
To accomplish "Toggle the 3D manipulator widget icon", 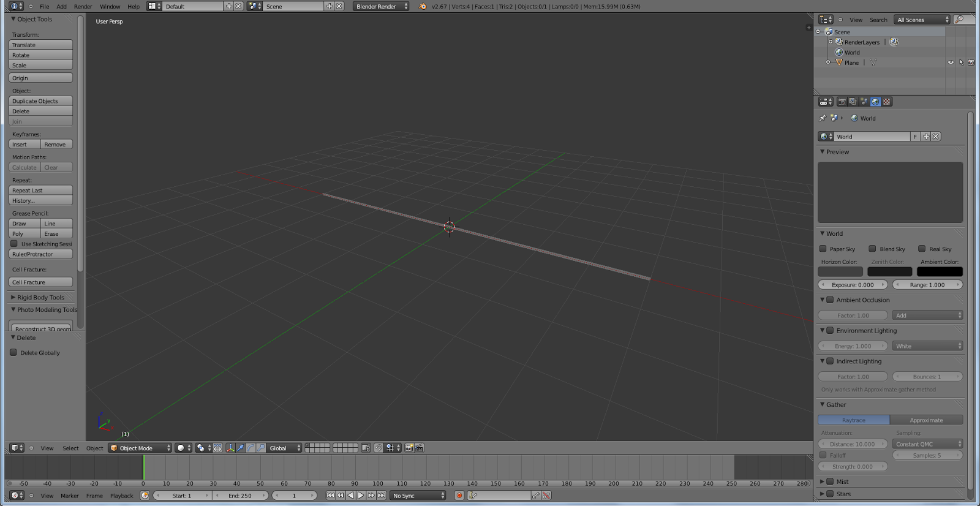I will tap(230, 448).
